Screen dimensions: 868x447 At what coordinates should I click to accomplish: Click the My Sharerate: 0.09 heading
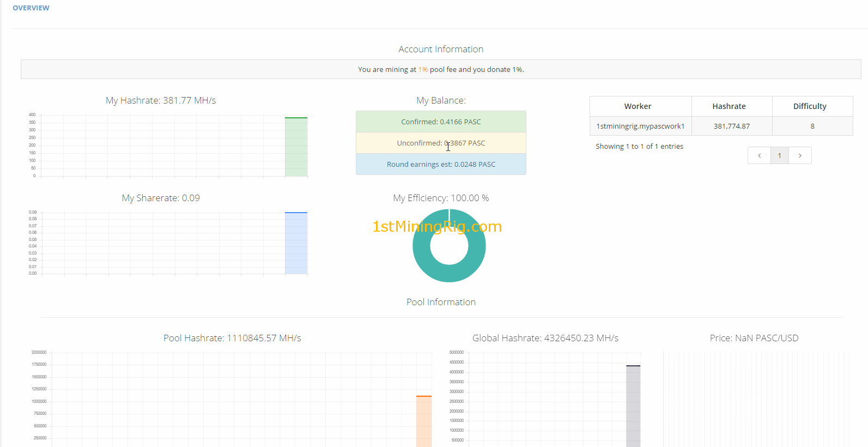tap(161, 198)
